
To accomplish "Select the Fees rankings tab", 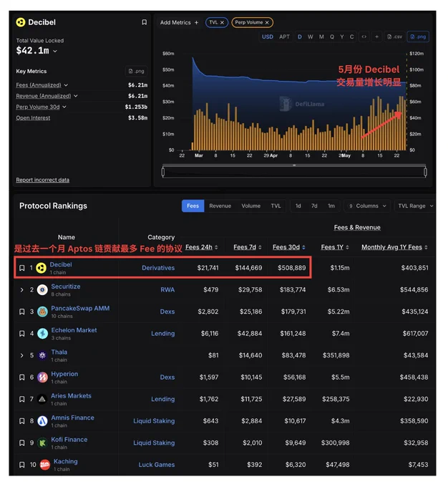I will pyautogui.click(x=193, y=206).
